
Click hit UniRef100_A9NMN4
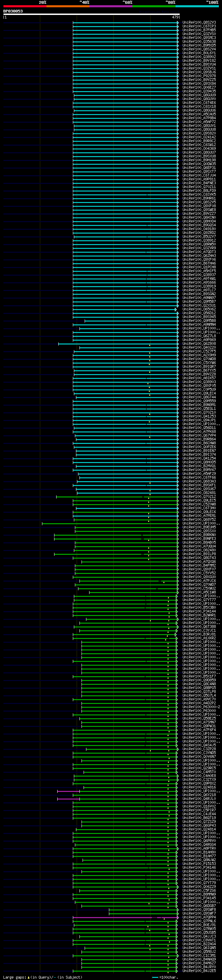tap(199, 324)
